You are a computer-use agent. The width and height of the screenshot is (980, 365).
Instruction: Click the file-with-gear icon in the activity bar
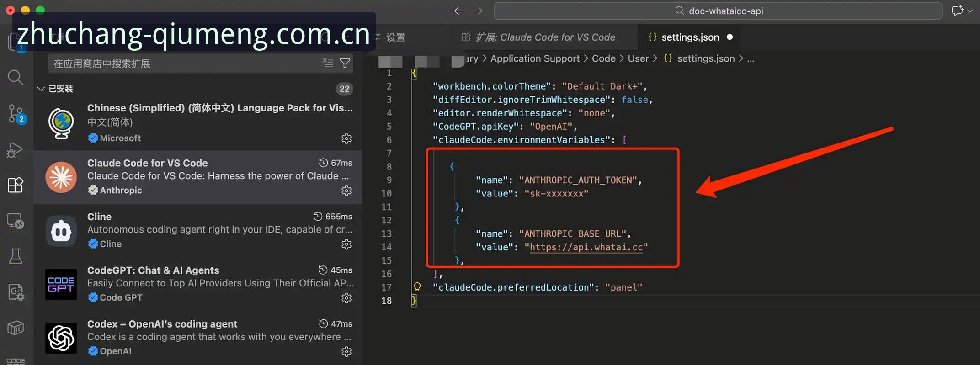(x=16, y=292)
